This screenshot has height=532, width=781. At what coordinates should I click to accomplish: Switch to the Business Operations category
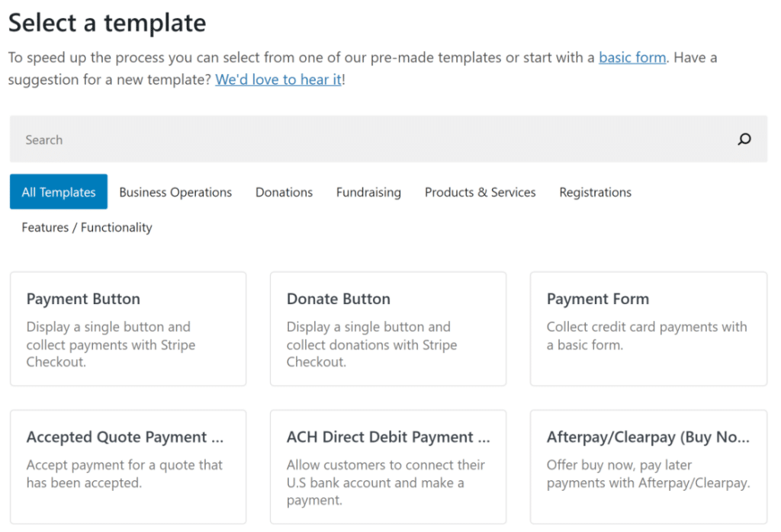pos(175,192)
